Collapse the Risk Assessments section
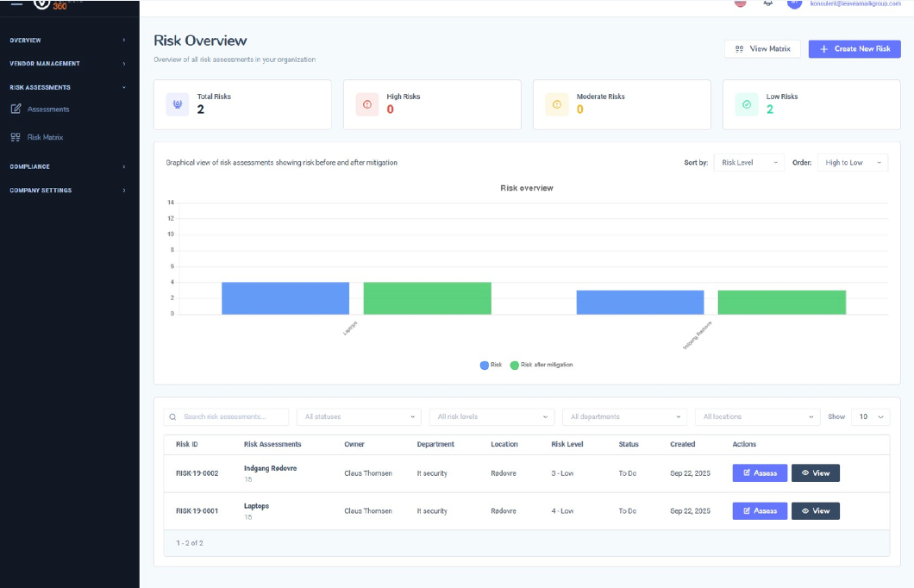This screenshot has width=914, height=588. point(38,86)
